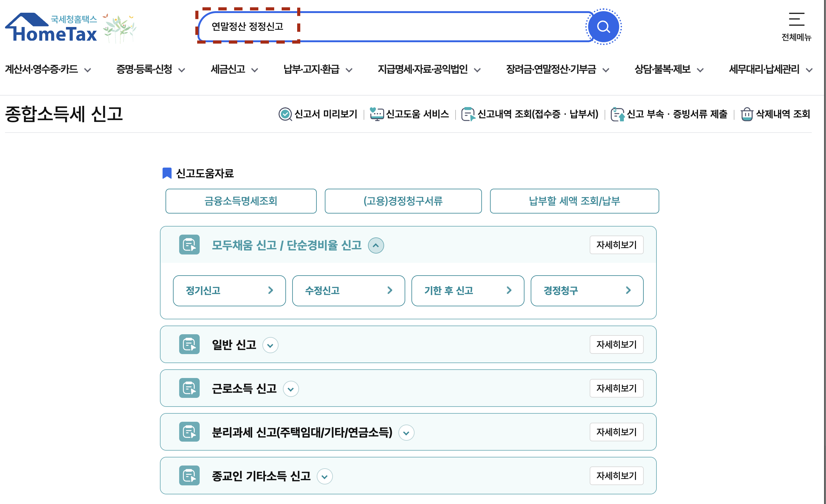Click the 삭제내역 조회 trash icon
The image size is (826, 504).
click(747, 114)
